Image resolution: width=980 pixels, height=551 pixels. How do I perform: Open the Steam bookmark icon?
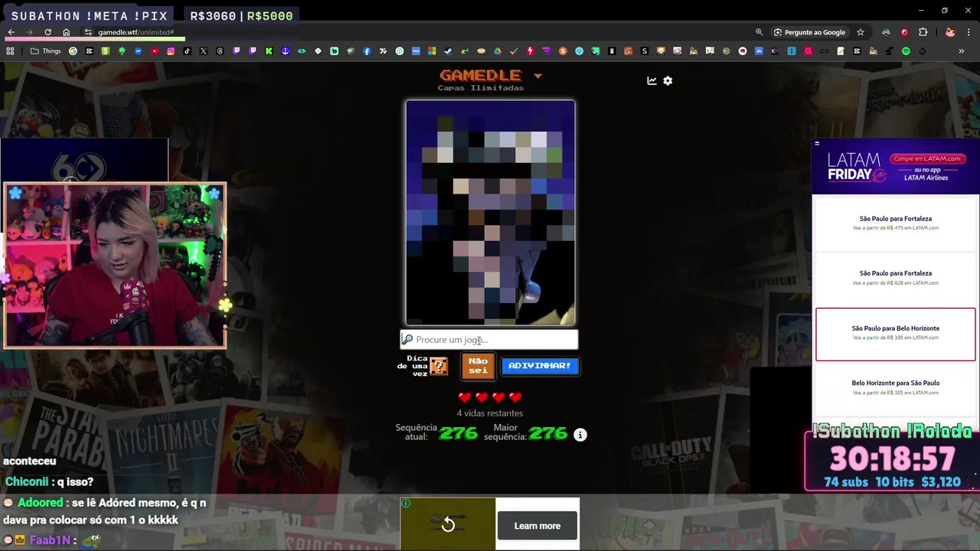click(448, 51)
